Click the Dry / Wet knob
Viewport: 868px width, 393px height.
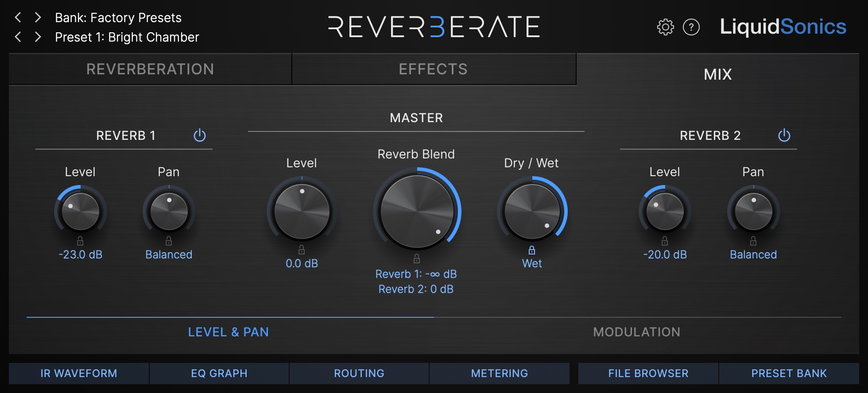click(532, 212)
